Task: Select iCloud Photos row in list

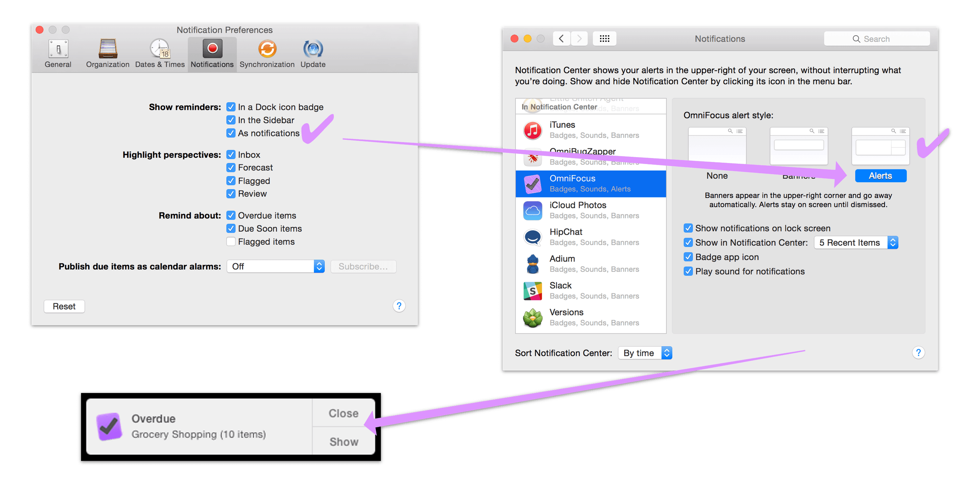Action: [x=591, y=211]
